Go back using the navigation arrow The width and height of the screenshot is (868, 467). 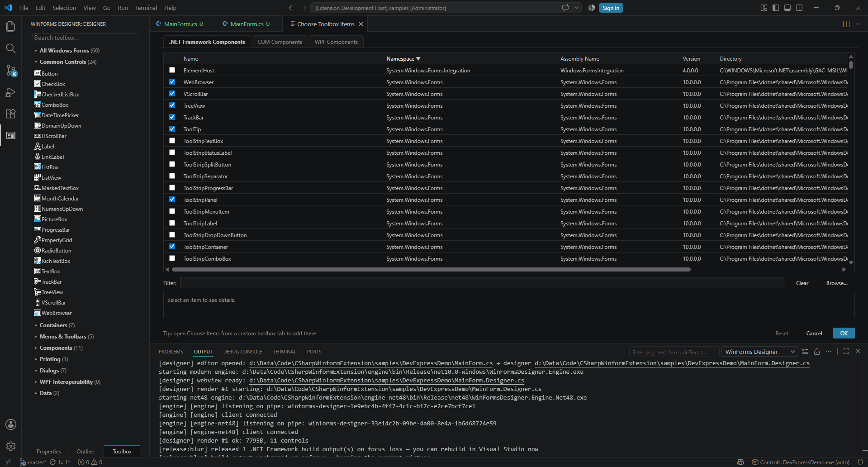point(292,8)
